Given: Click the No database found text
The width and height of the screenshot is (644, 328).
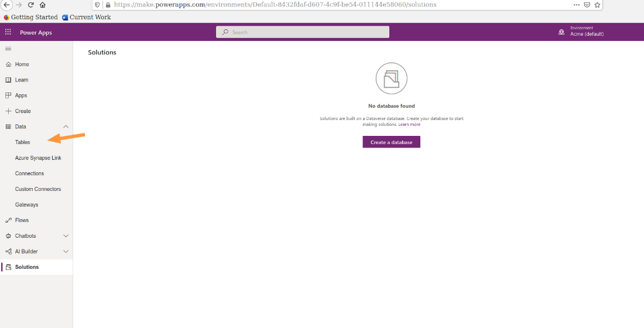Looking at the screenshot, I should pyautogui.click(x=392, y=106).
